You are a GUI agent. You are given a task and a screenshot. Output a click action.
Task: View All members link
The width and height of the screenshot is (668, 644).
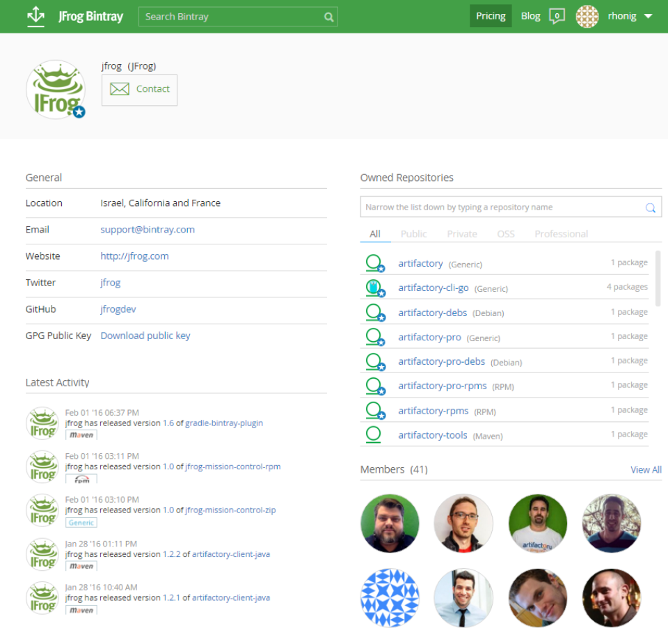(646, 470)
